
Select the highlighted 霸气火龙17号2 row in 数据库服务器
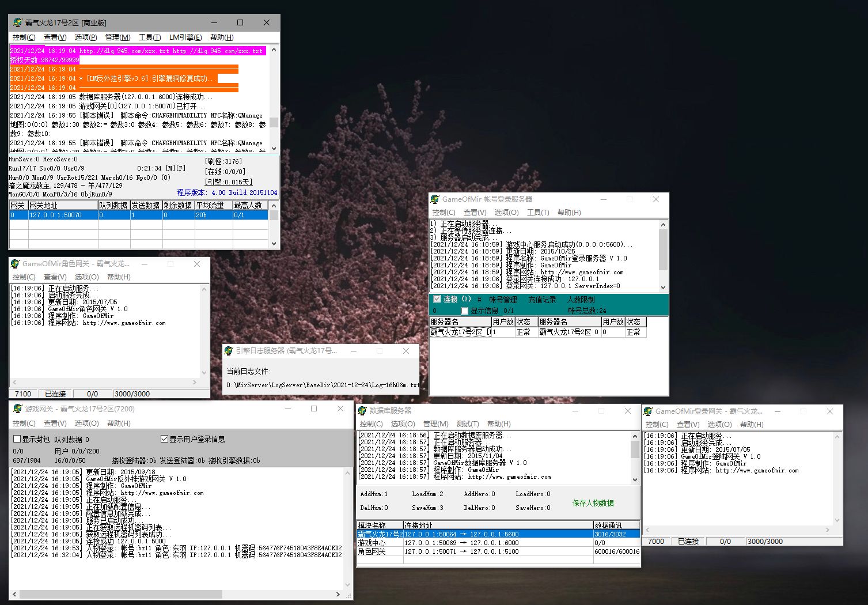[498, 534]
